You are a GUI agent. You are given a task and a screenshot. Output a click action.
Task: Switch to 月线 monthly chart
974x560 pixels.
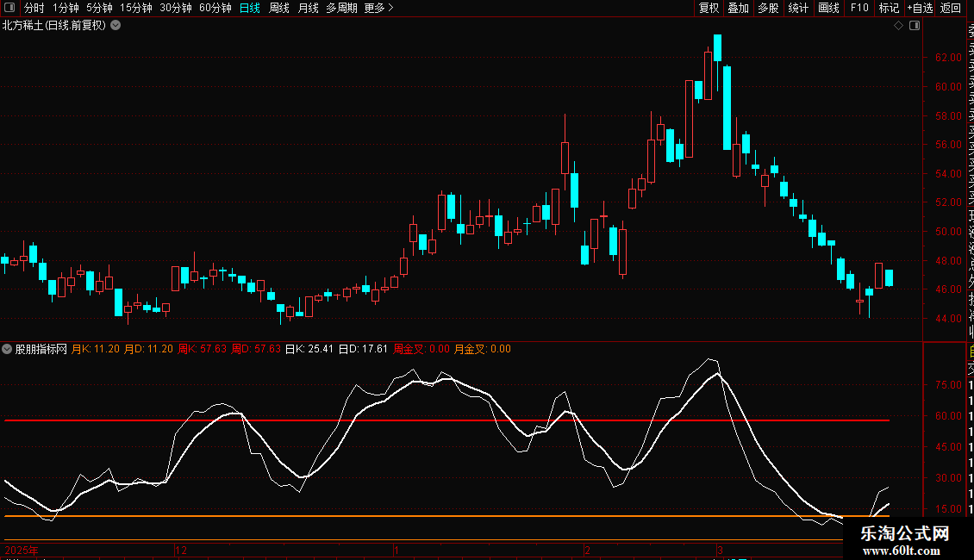coord(308,8)
